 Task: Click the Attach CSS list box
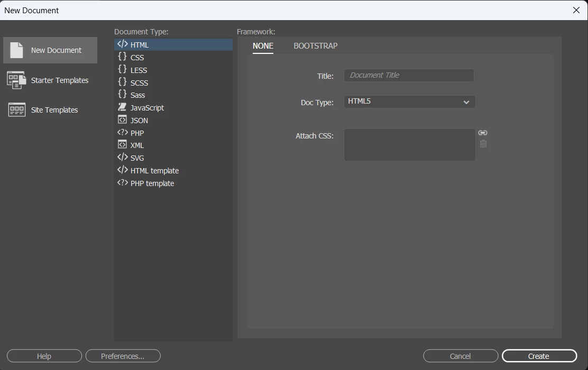point(409,145)
